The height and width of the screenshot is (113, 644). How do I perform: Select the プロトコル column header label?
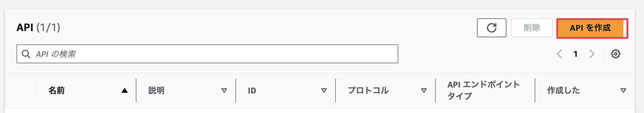[368, 91]
